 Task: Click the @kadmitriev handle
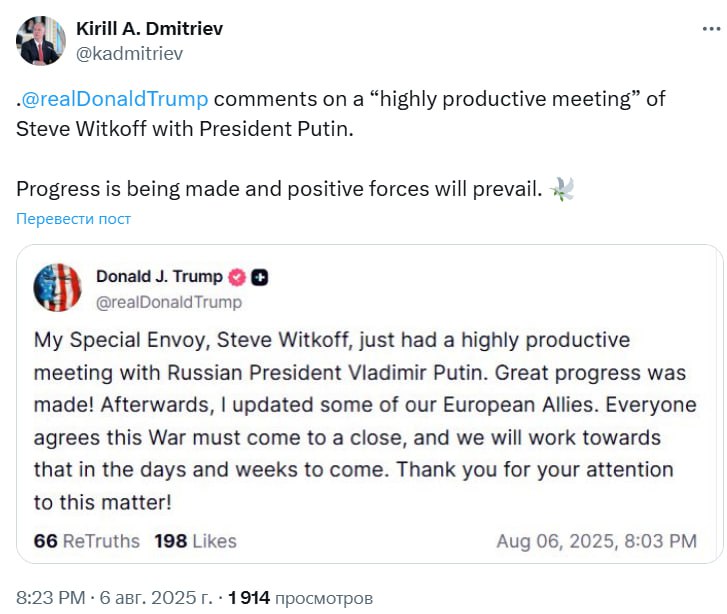[129, 54]
